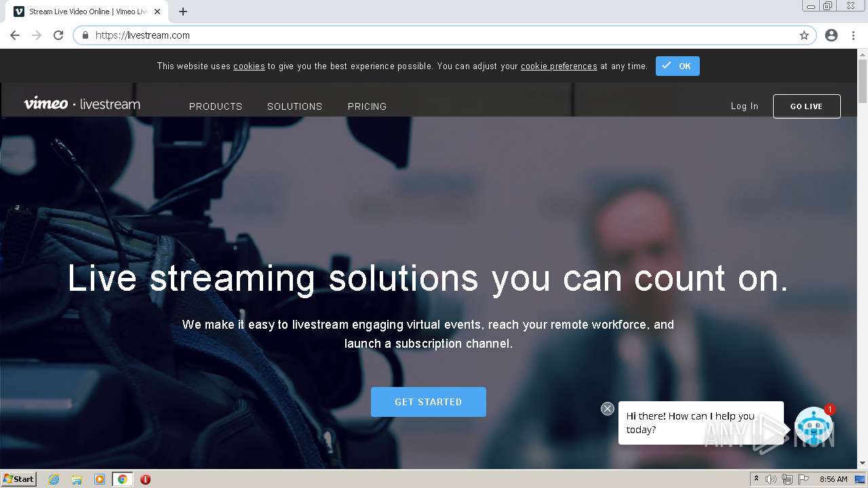The image size is (868, 488).
Task: Go back with the browser back arrow
Action: coord(15,35)
